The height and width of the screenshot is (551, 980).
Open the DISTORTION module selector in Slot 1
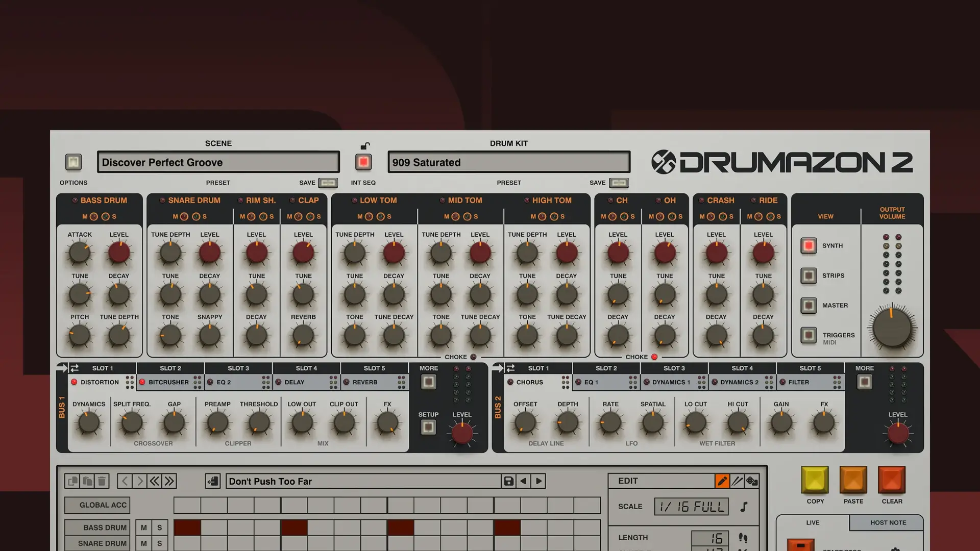[100, 382]
